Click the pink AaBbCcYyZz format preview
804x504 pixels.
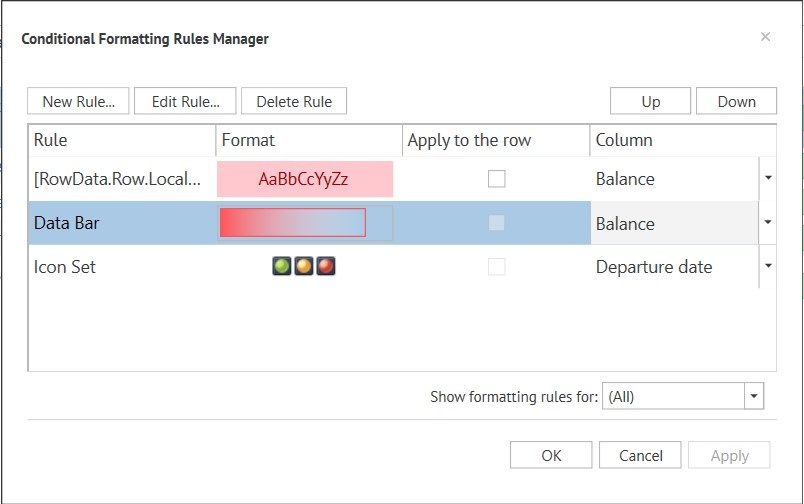point(304,179)
